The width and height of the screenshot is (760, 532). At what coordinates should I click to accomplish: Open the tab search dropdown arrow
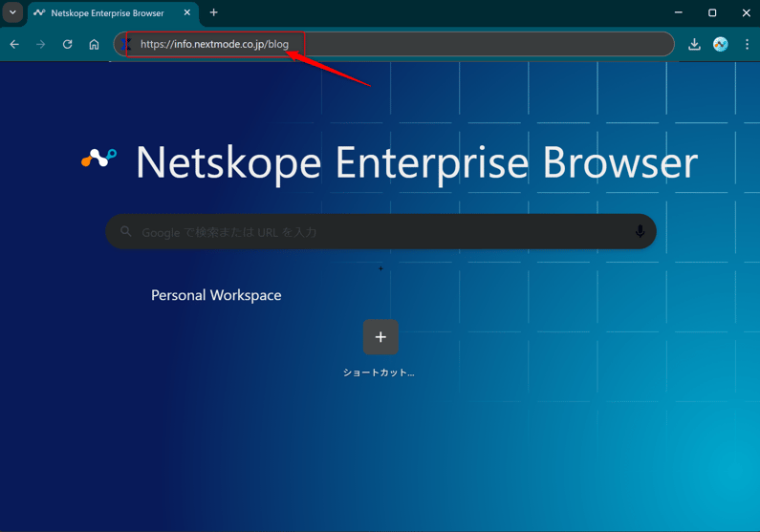pyautogui.click(x=12, y=12)
